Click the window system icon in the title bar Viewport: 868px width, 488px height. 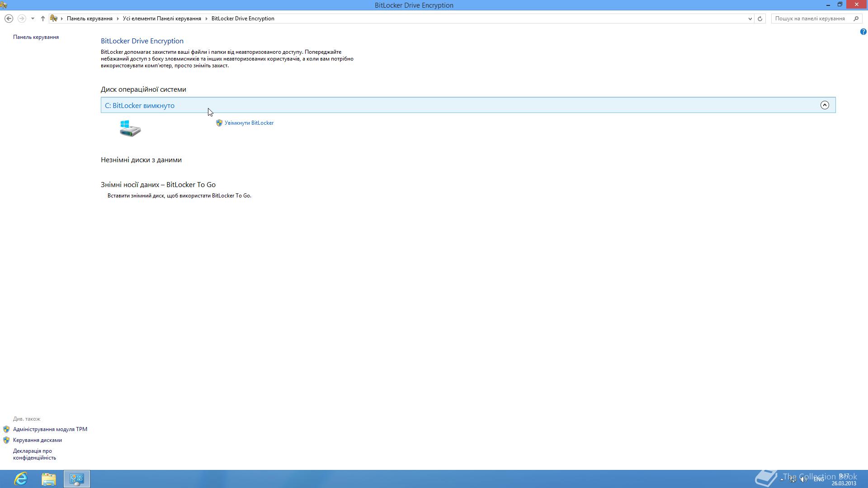coord(4,5)
